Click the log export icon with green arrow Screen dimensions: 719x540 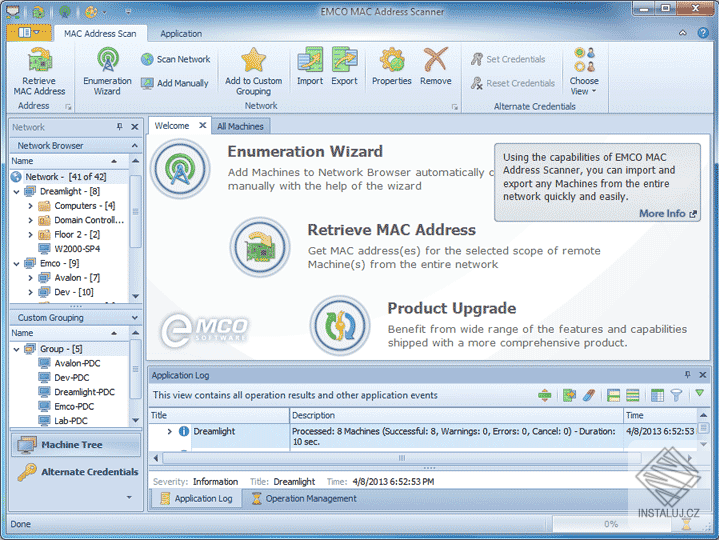pyautogui.click(x=569, y=395)
